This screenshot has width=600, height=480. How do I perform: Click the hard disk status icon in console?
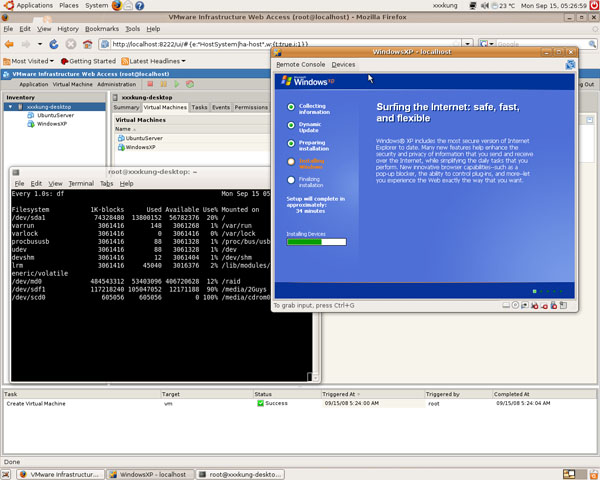[x=506, y=305]
